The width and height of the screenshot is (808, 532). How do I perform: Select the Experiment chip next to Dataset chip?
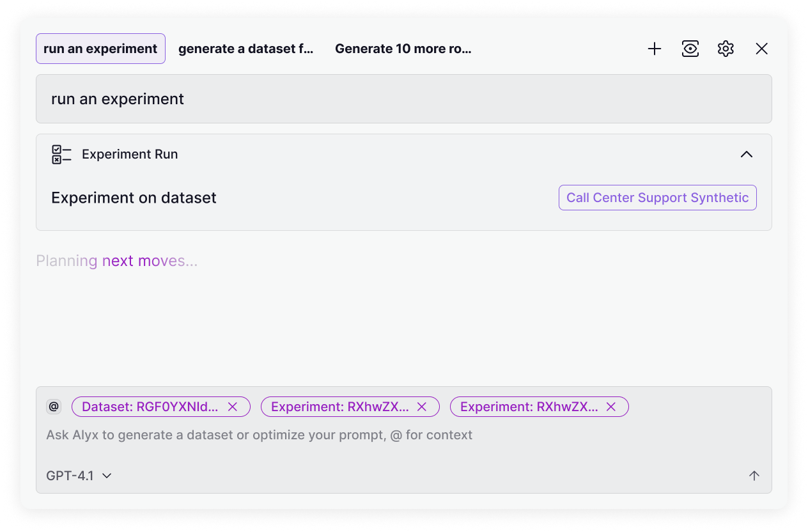point(339,407)
